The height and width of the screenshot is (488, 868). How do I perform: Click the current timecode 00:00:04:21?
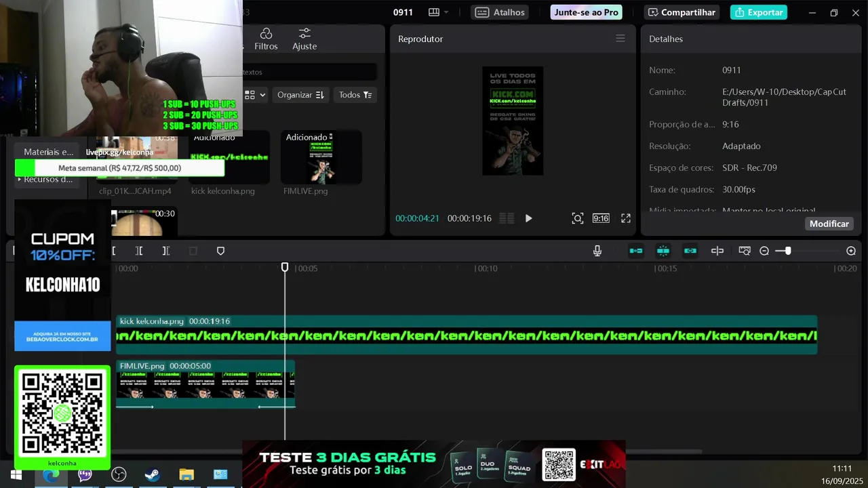click(x=417, y=218)
